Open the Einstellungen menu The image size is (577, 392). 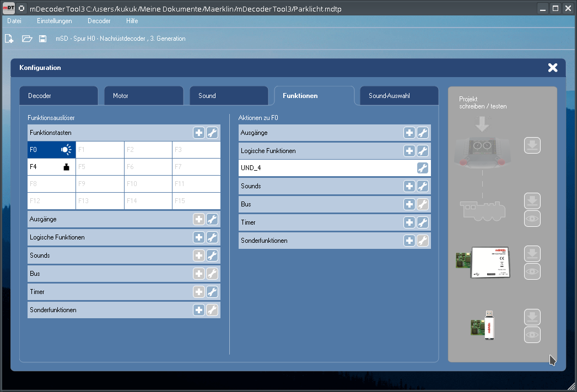55,21
